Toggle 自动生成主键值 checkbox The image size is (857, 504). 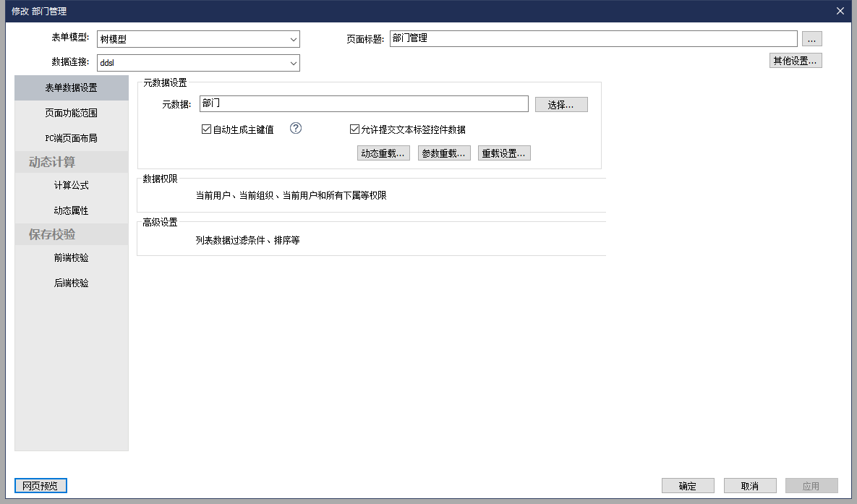(206, 130)
